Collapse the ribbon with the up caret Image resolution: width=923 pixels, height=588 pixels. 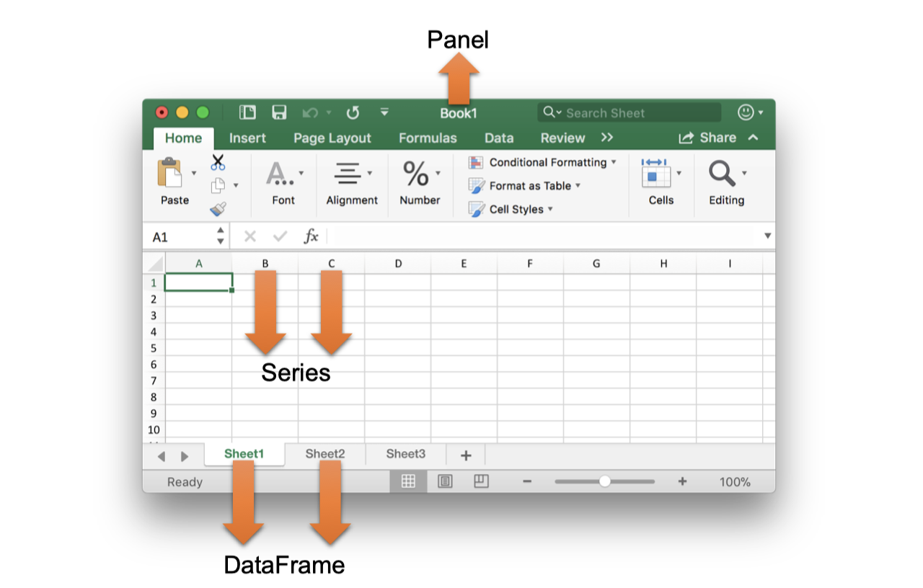pos(753,138)
